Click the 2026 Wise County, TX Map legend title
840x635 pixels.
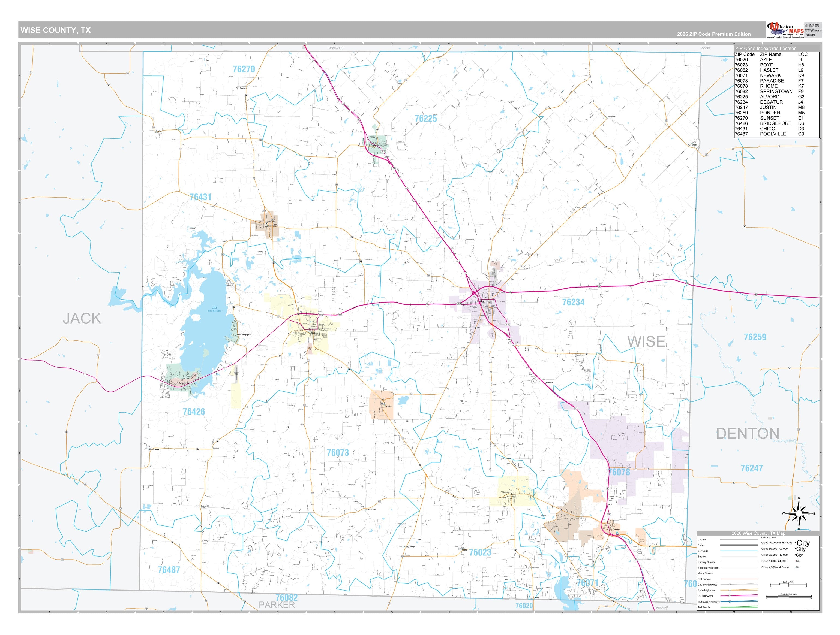coord(758,533)
